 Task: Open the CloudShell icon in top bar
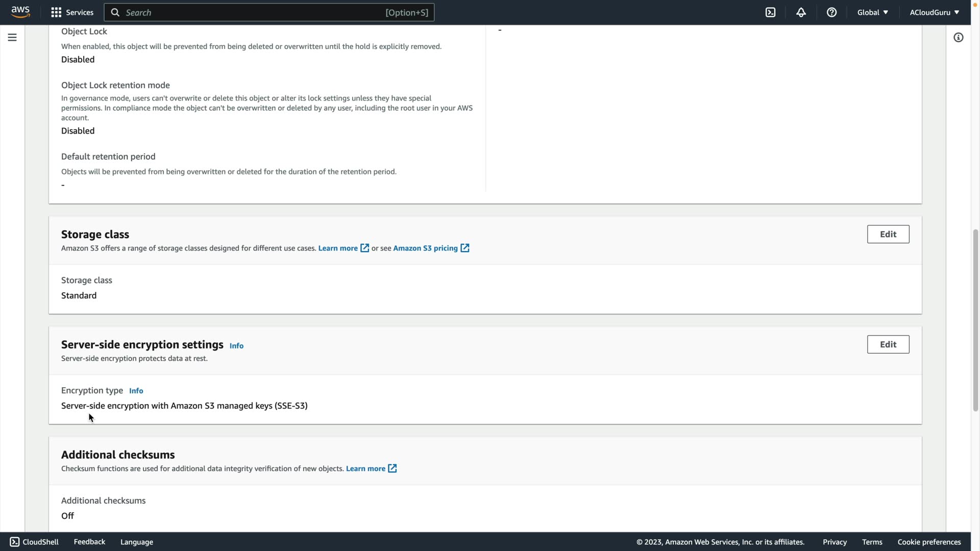(770, 12)
